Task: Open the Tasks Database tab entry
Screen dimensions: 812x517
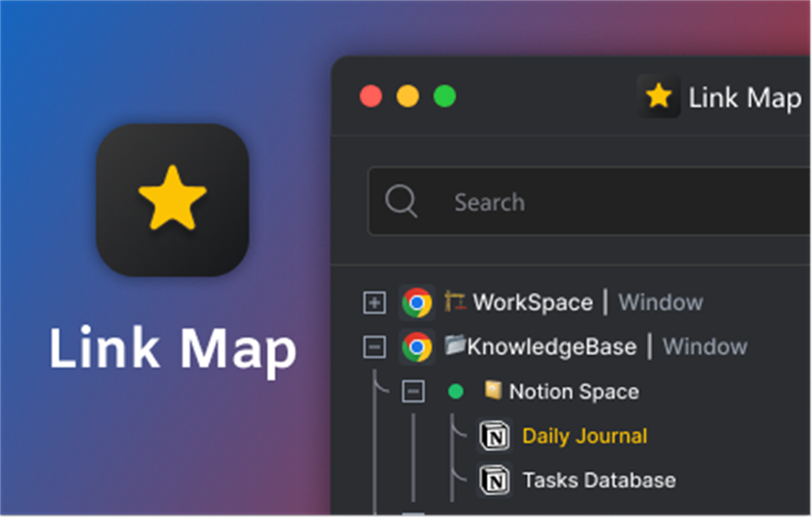Action: point(599,480)
